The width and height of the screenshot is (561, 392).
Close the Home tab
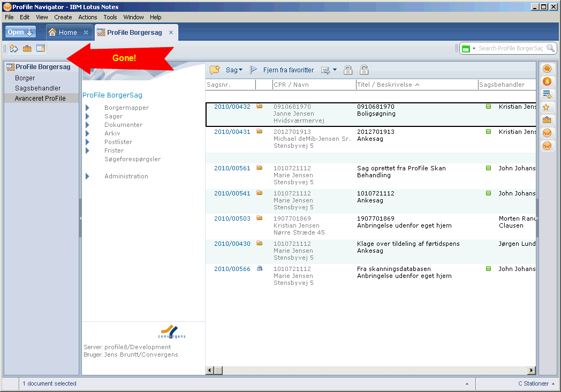(x=86, y=32)
